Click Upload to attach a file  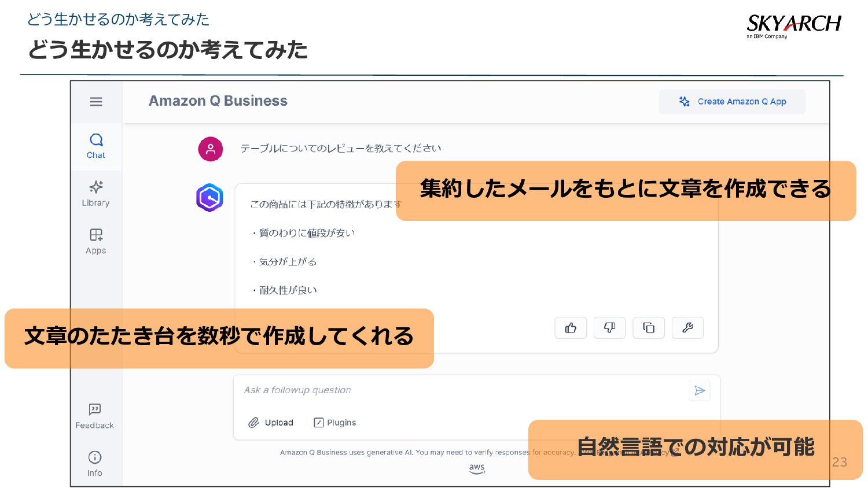[271, 423]
